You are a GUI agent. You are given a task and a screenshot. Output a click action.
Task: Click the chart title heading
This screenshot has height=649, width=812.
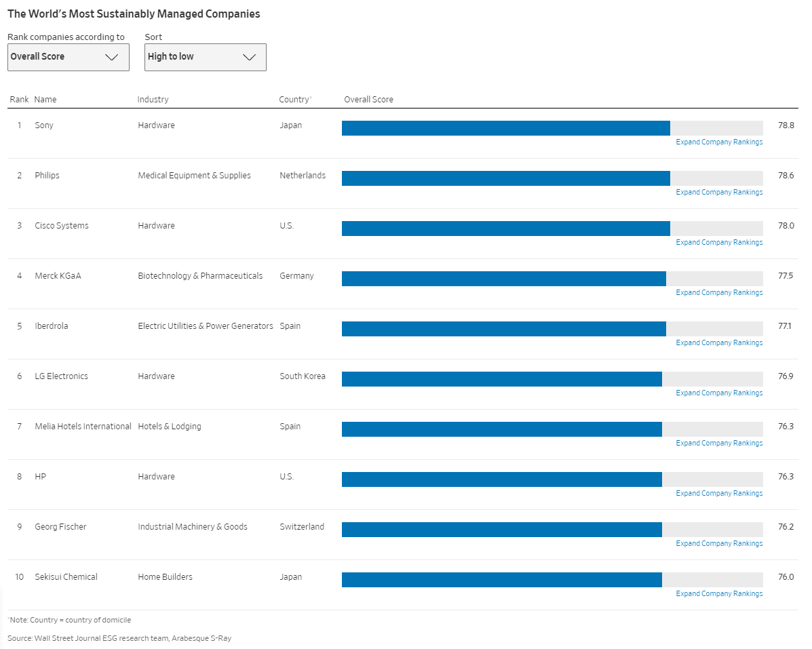(x=134, y=14)
